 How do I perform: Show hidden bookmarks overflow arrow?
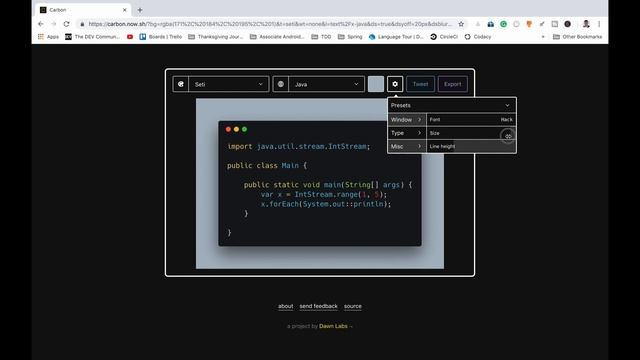[x=543, y=37]
